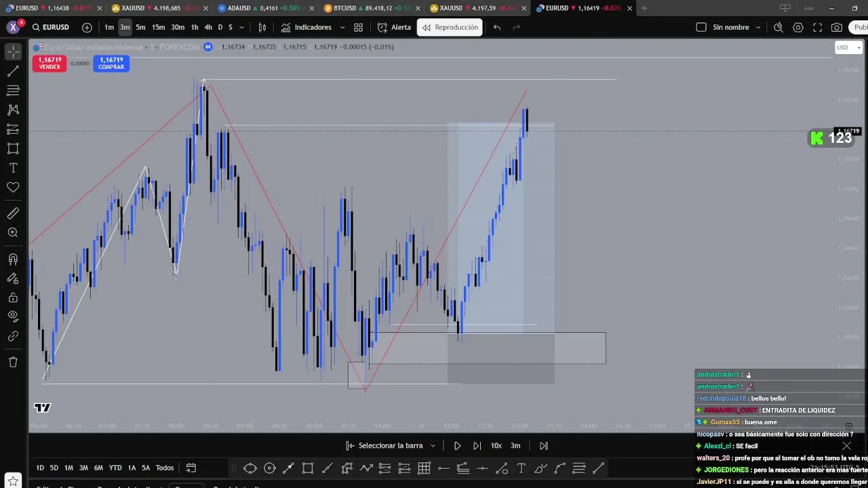Viewport: 868px width, 488px height.
Task: Select the YTD date range
Action: 115,468
